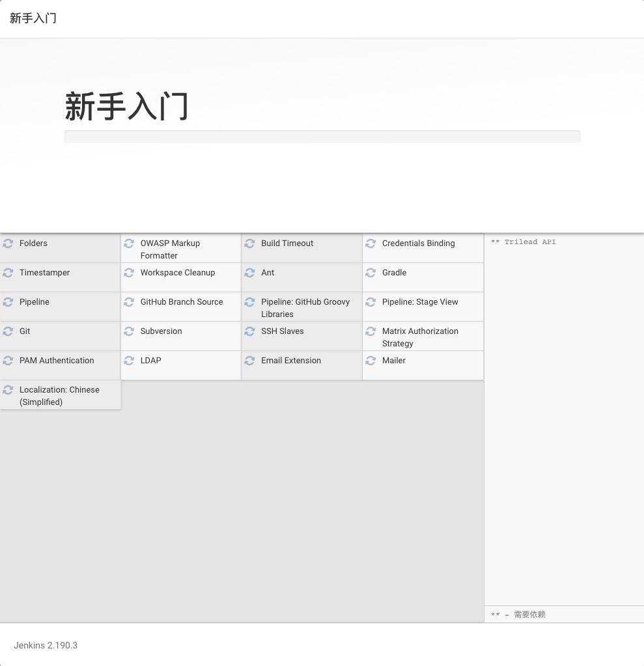The image size is (644, 666).
Task: Click the sync icon beside Workspace Cleanup
Action: pos(129,273)
